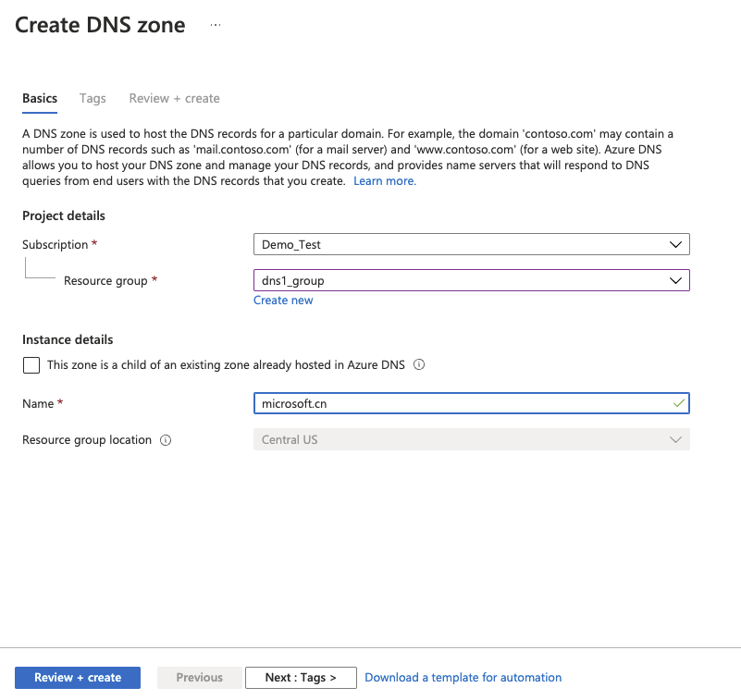
Task: Open the Demo_Test subscription dropdown
Action: 472,244
